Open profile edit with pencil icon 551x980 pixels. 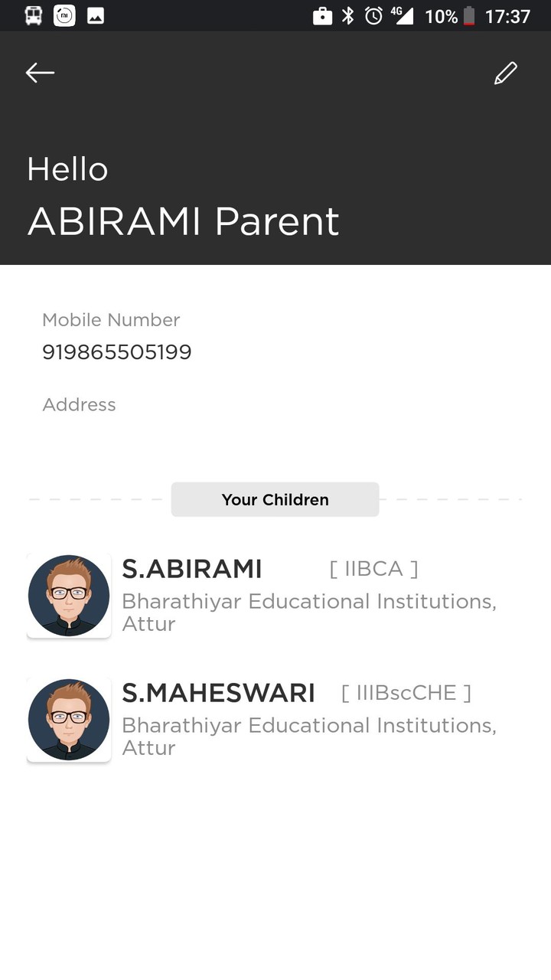[x=506, y=73]
